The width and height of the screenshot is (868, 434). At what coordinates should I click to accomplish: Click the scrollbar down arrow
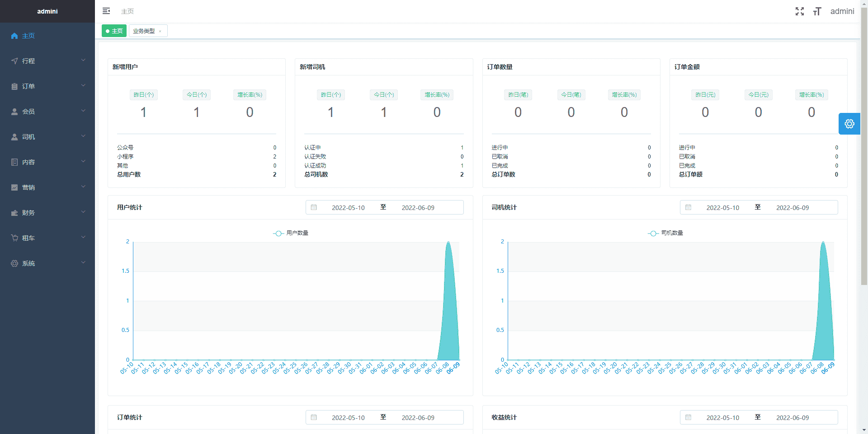coord(864,430)
